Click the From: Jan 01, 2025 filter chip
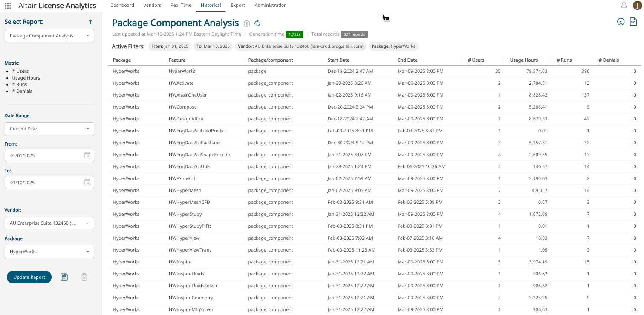This screenshot has height=315, width=644. (170, 46)
